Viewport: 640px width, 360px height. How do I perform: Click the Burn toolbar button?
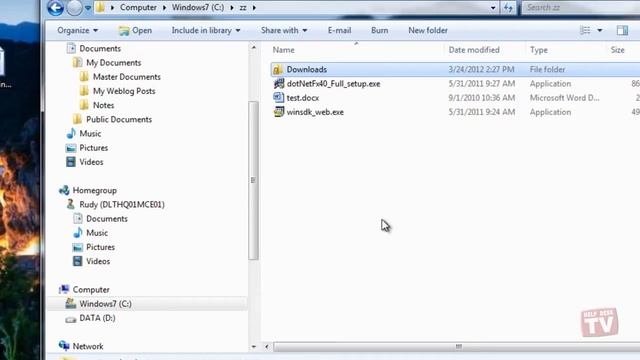(380, 30)
